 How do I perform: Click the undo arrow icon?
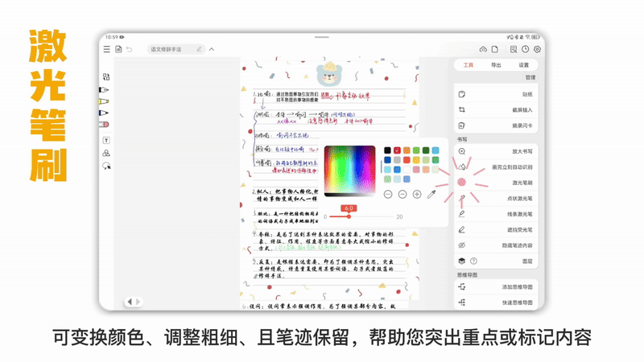tap(130, 49)
